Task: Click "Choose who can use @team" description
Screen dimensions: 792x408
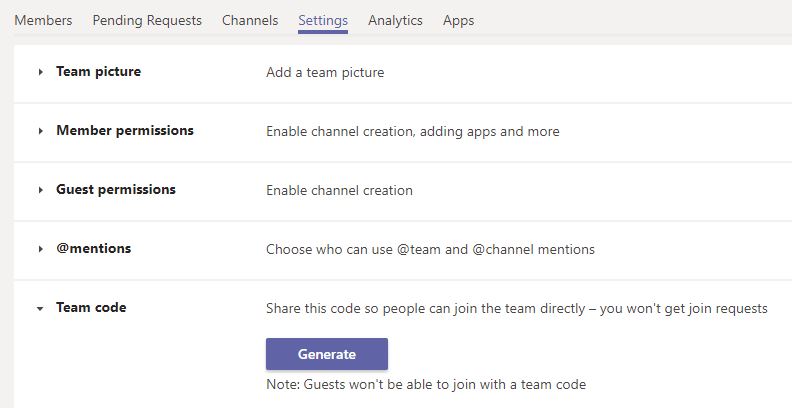Action: click(353, 249)
